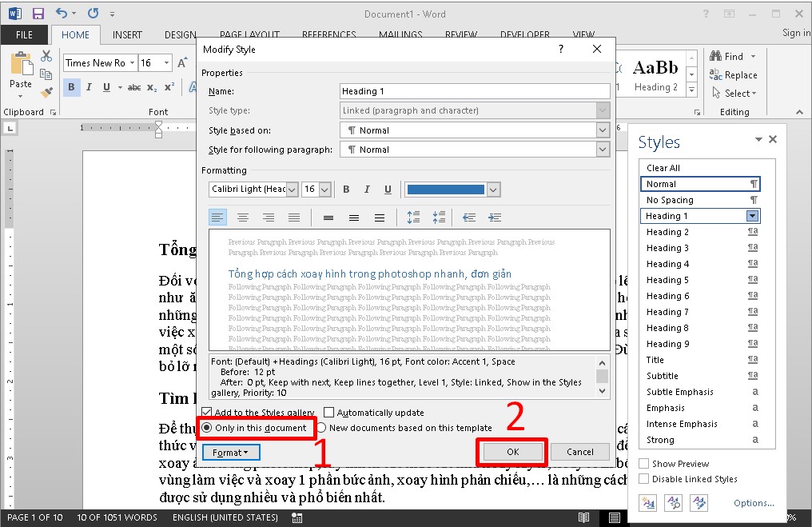The image size is (812, 527).
Task: Click the Name field containing Heading 1
Action: click(474, 91)
